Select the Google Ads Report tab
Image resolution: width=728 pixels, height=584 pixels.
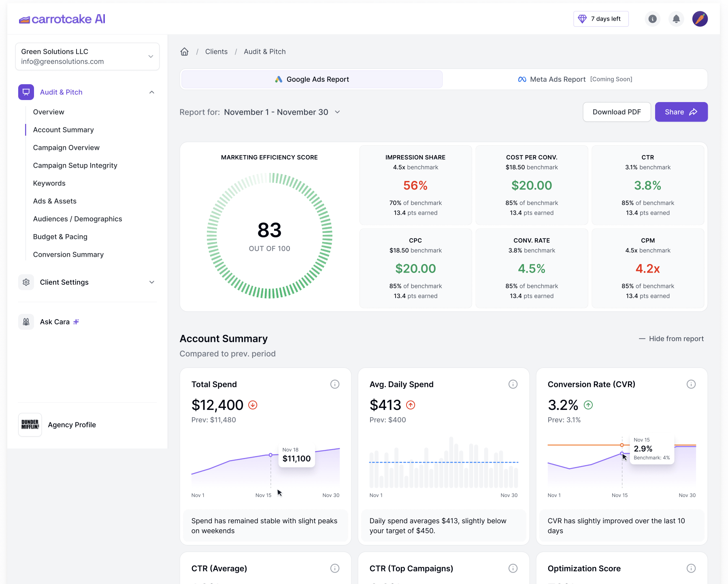point(312,79)
